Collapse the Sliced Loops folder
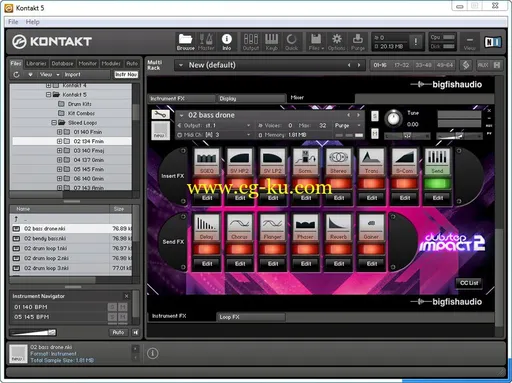Viewport: 512px width, 383px height. [54, 123]
